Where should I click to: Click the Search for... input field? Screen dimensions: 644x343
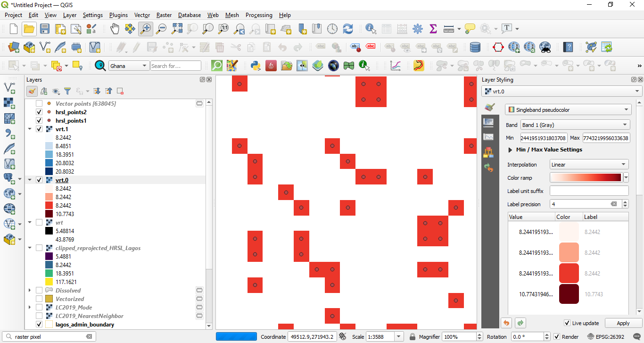[176, 66]
